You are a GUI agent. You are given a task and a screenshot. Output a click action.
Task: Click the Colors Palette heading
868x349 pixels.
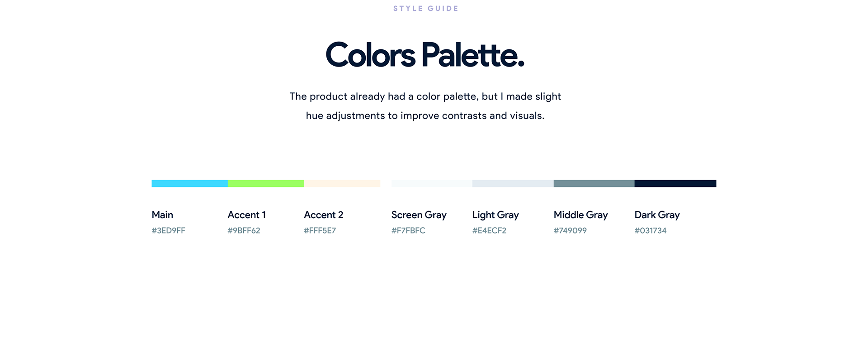coord(425,55)
